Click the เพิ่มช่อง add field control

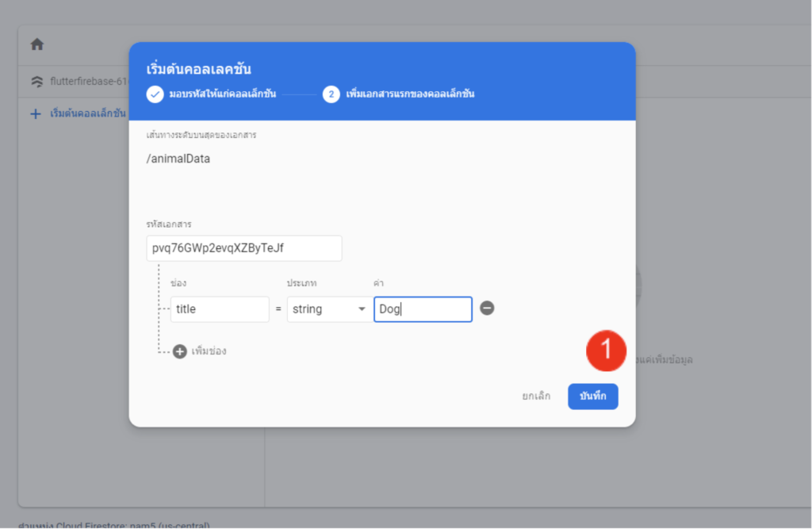click(203, 351)
